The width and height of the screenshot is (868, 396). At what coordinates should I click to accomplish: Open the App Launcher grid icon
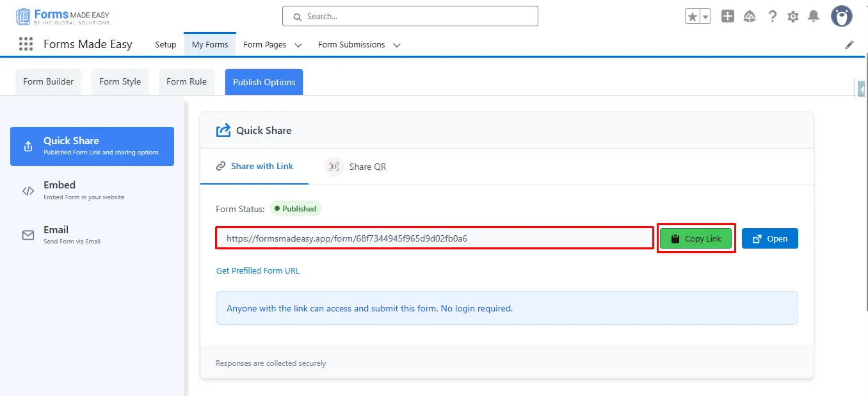point(26,44)
